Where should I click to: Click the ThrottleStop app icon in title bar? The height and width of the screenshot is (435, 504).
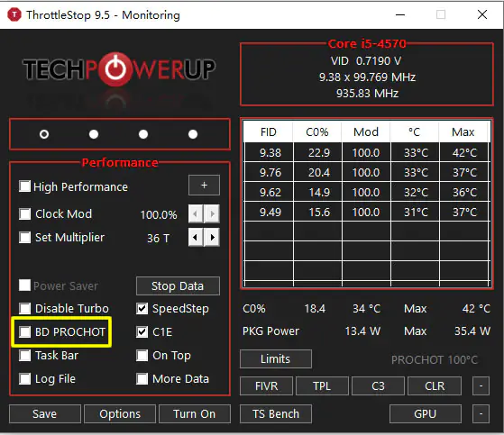[x=14, y=14]
